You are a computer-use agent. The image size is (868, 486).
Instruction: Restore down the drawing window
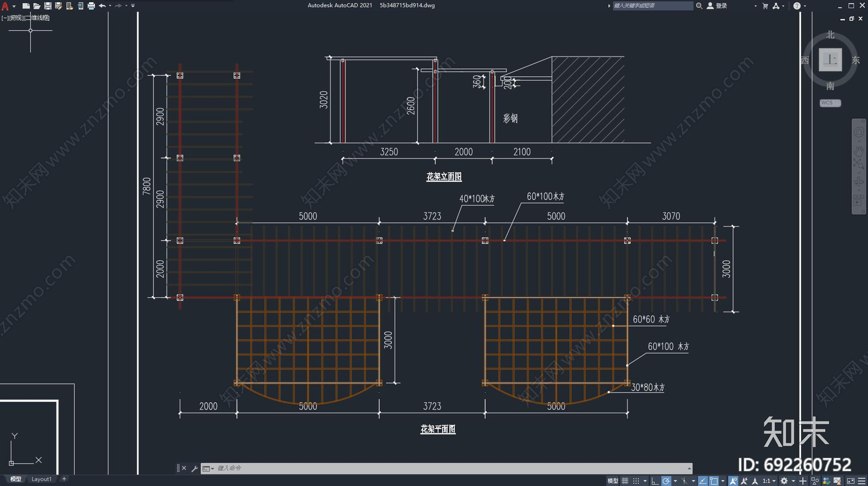click(852, 18)
